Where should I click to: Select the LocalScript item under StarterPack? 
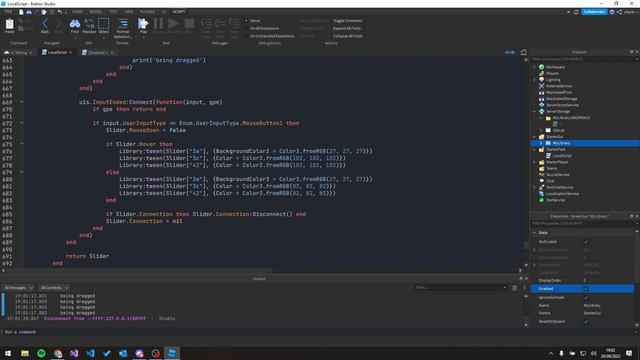point(562,156)
